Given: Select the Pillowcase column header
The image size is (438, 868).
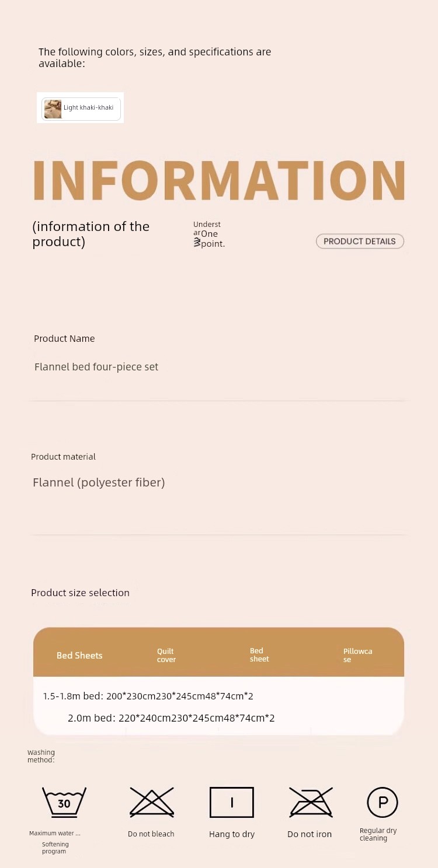Looking at the screenshot, I should pos(357,655).
